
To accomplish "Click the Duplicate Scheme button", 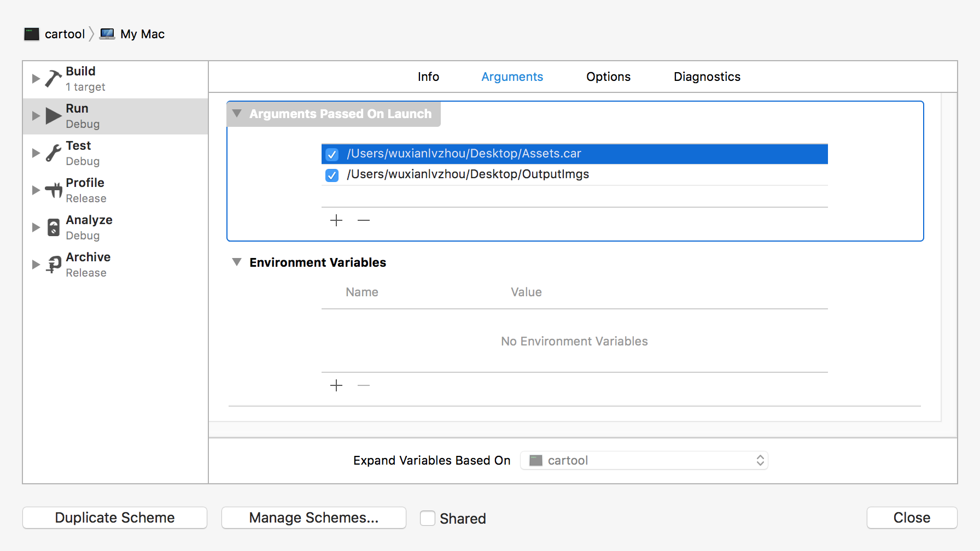I will (115, 518).
